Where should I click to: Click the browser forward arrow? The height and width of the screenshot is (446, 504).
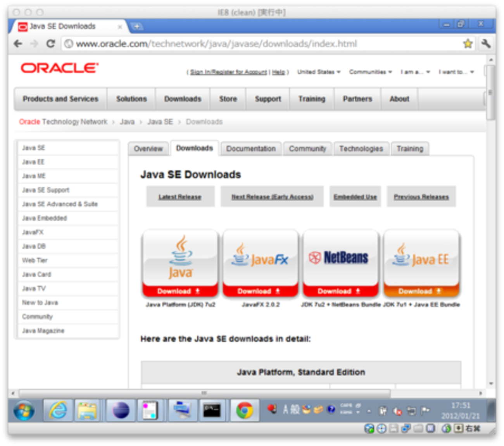[34, 43]
